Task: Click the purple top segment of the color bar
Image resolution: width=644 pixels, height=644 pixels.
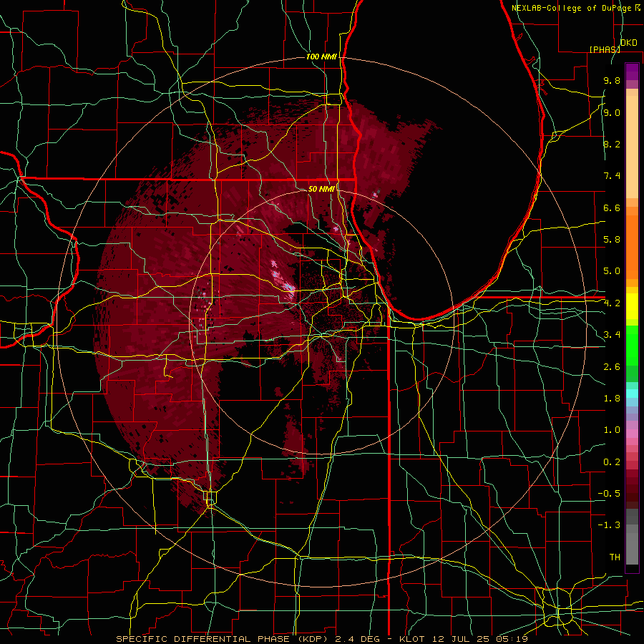Action: click(632, 72)
